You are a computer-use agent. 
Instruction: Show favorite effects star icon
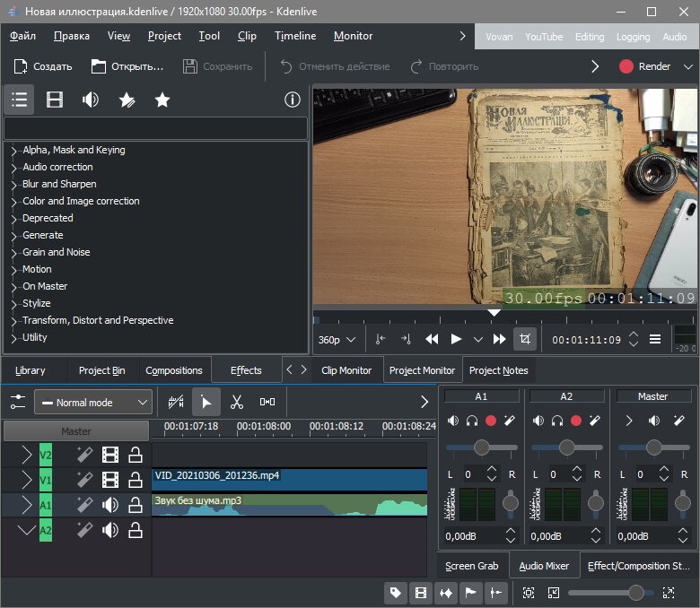coord(162,100)
